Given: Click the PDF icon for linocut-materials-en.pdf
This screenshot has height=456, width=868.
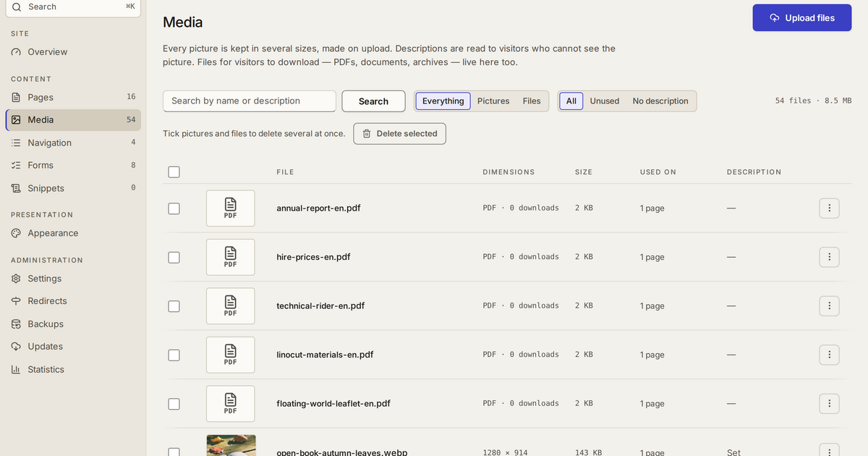Looking at the screenshot, I should (231, 355).
